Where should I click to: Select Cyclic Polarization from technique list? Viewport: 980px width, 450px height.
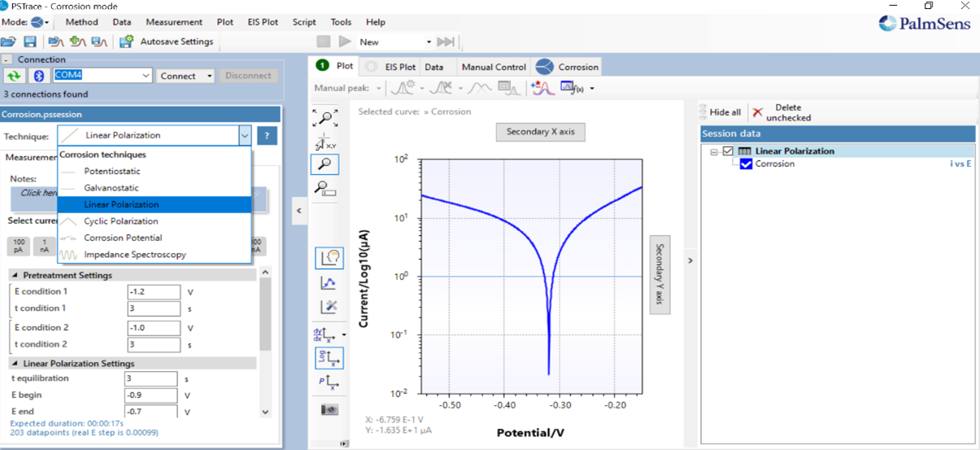(120, 221)
